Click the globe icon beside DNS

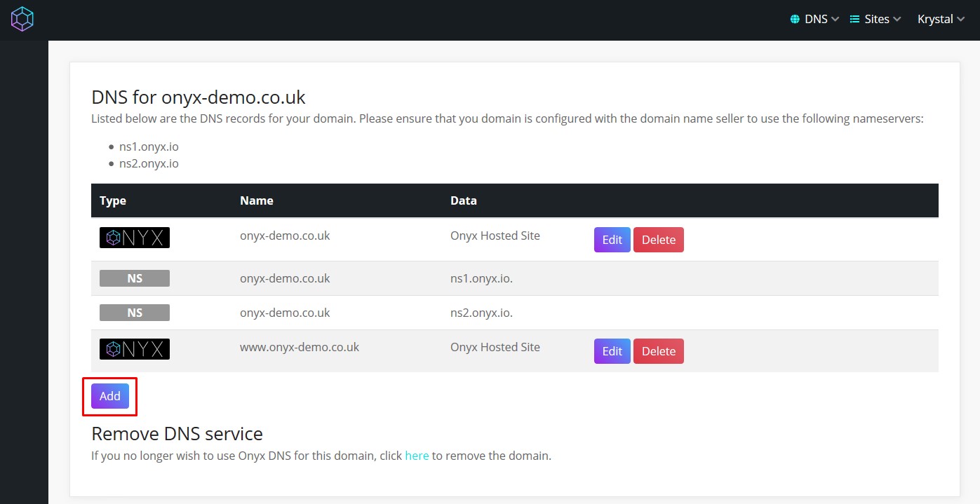795,20
